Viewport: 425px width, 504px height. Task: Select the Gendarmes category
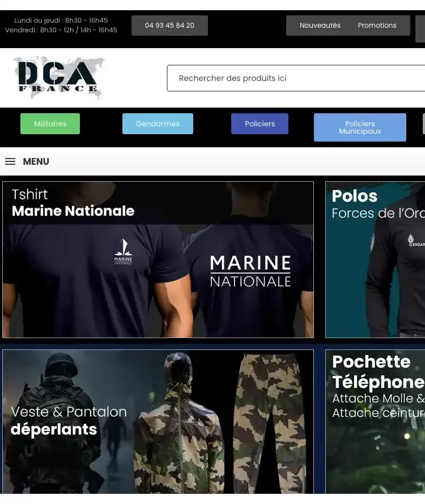[158, 124]
